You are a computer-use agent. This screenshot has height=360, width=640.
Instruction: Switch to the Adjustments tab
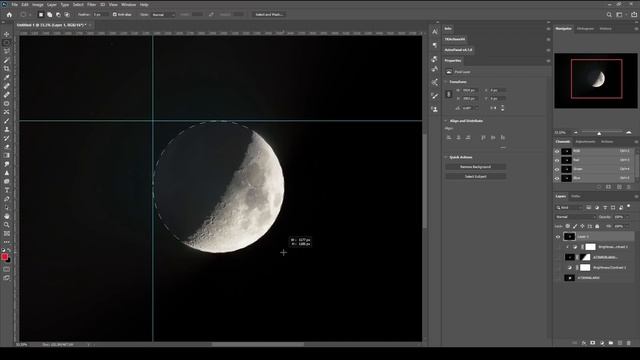(585, 142)
